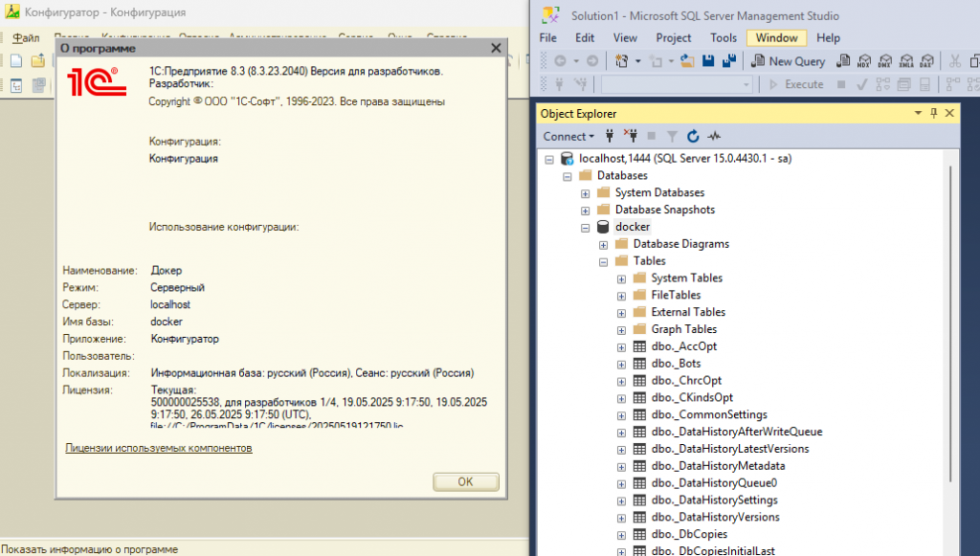Click the Navigate Backward arrow icon
The image size is (980, 556).
(561, 61)
